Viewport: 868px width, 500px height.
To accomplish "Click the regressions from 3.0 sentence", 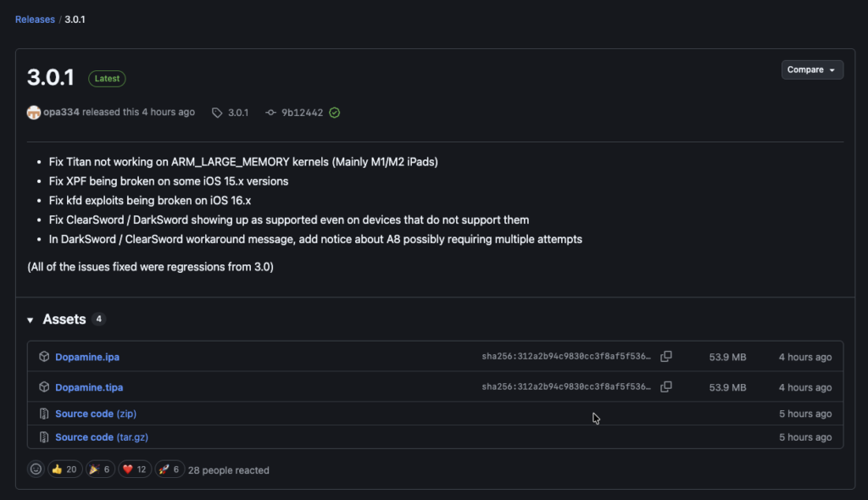I will coord(150,267).
